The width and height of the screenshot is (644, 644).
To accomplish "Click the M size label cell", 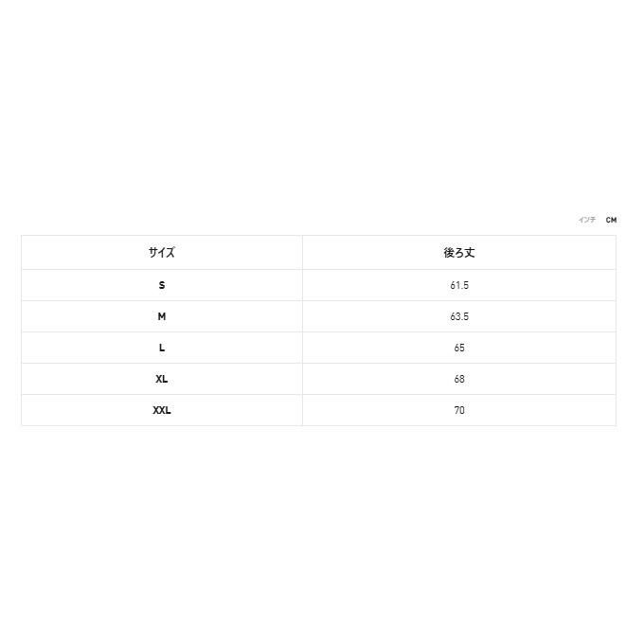I will [162, 316].
